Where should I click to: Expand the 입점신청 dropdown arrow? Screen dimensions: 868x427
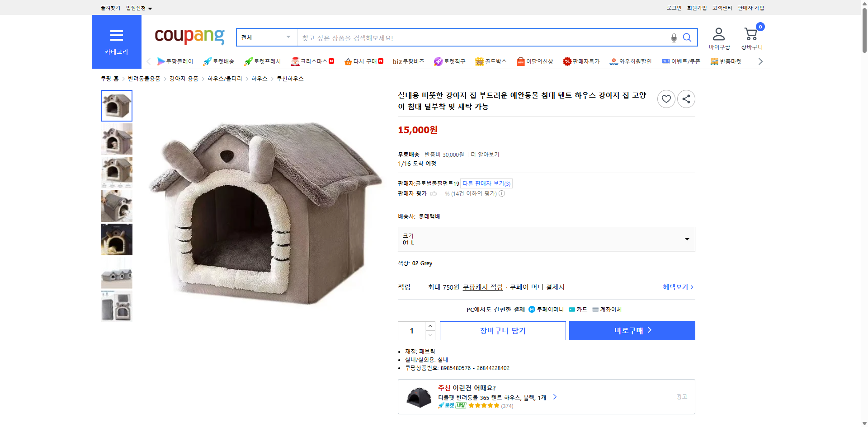[150, 8]
